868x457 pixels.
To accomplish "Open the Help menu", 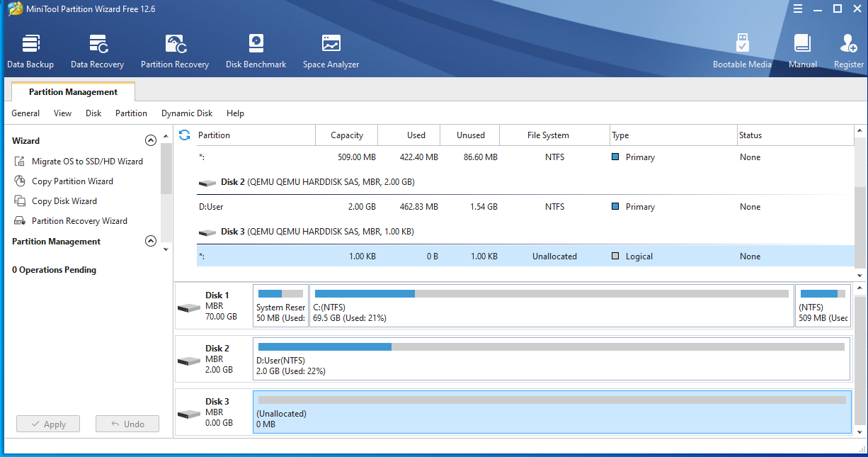I will pyautogui.click(x=235, y=113).
